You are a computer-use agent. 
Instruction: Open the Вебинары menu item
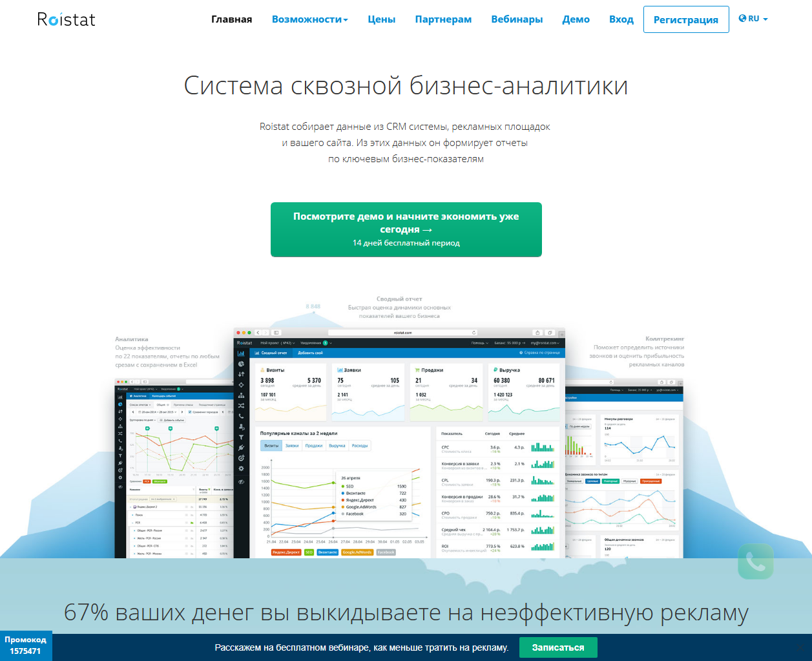coord(517,19)
